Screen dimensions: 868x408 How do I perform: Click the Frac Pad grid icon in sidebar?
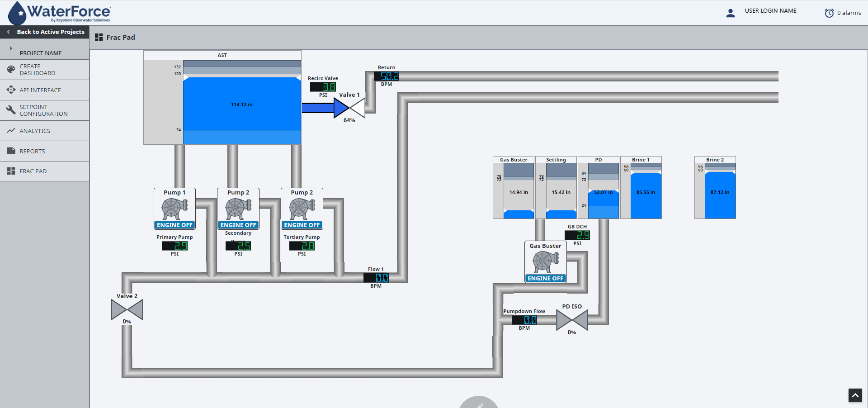11,171
